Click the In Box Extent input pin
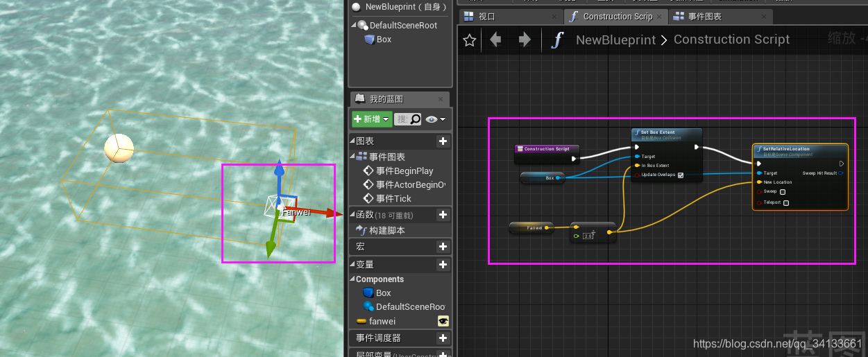 pyautogui.click(x=637, y=166)
